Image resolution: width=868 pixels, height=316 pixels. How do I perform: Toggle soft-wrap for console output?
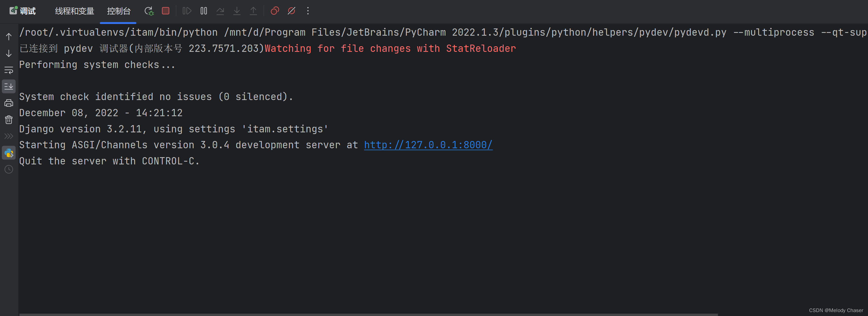tap(9, 70)
